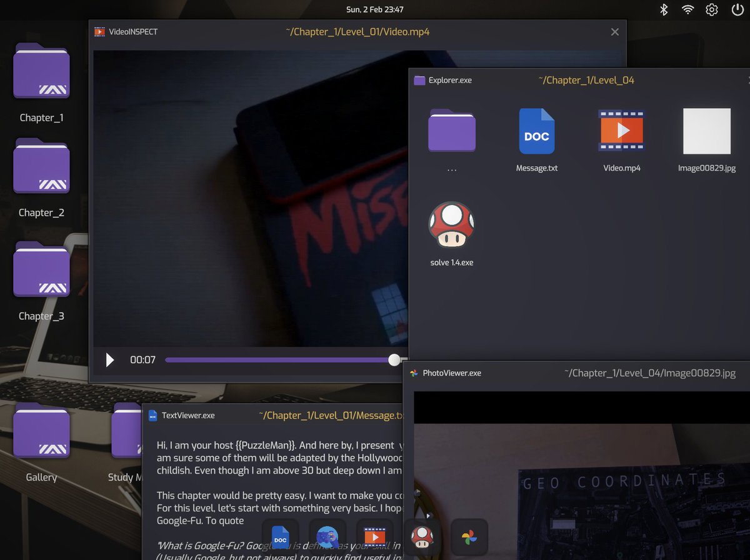
Task: Open the Chapter_1 desktop folder
Action: (41, 71)
